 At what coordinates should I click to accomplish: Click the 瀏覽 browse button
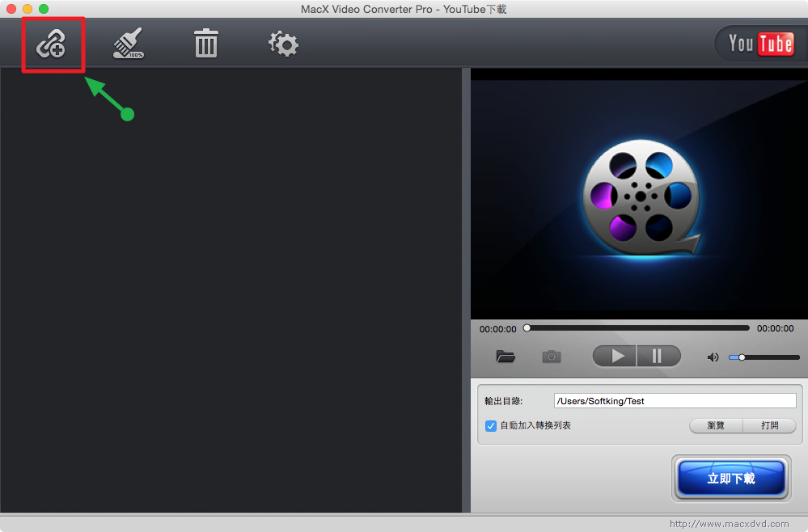pyautogui.click(x=716, y=425)
